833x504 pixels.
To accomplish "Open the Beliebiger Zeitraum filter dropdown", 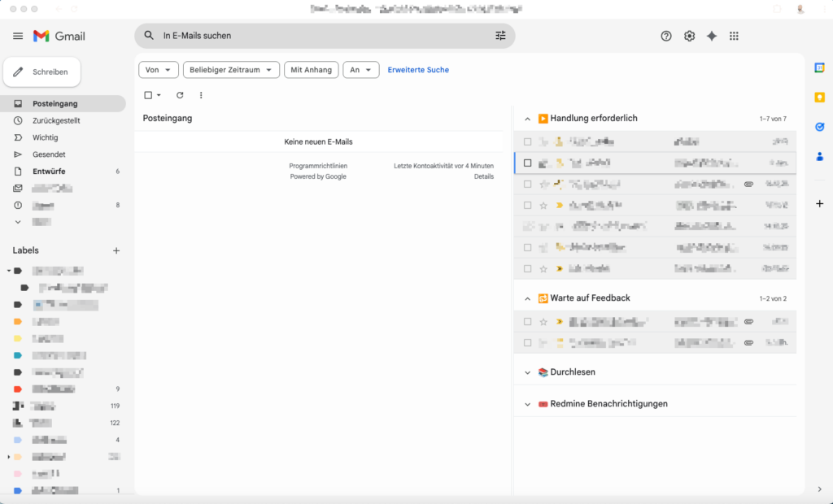I will [x=231, y=69].
